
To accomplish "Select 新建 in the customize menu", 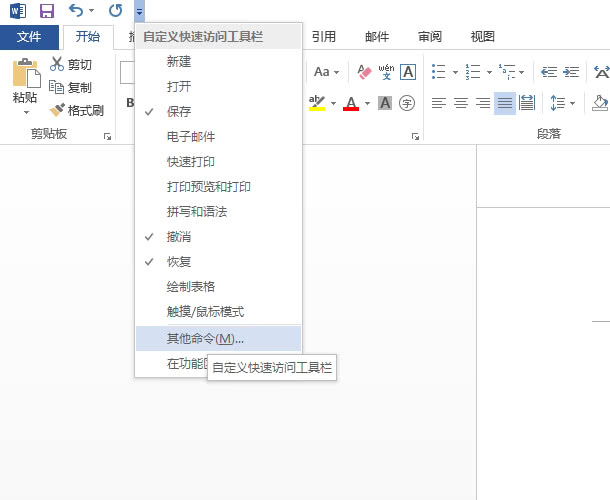I will point(218,62).
